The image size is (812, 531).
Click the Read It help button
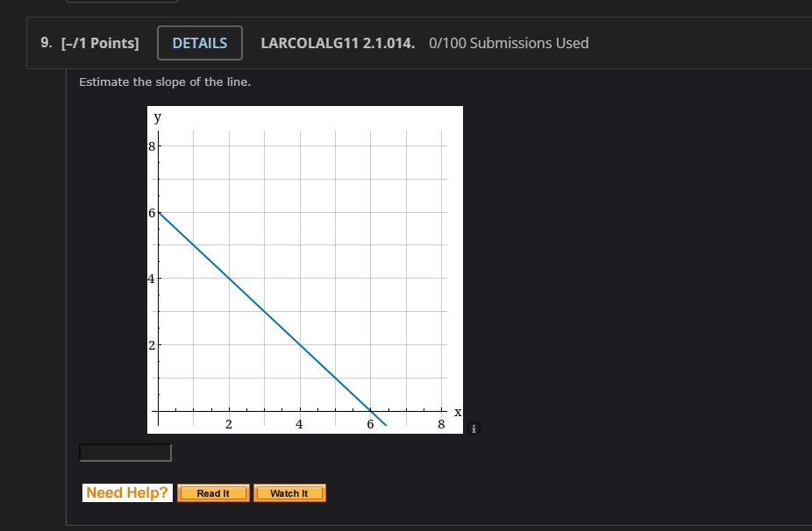(213, 492)
